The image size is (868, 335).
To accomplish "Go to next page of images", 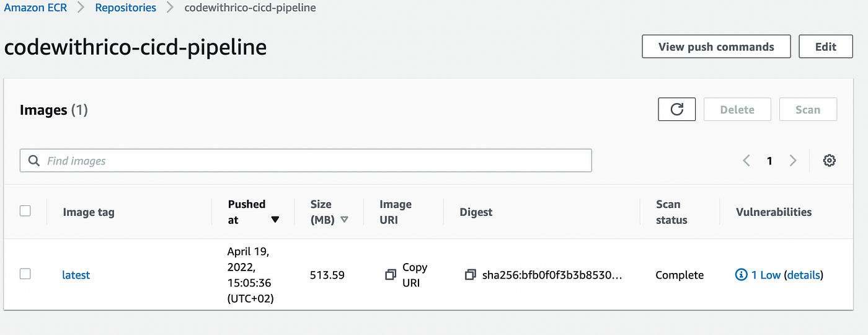I will (793, 161).
